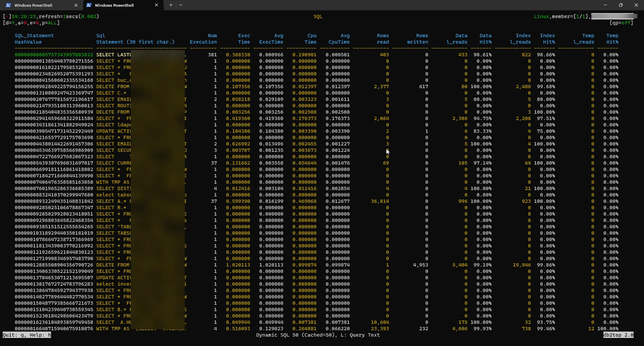Close the second PowerShell tab

click(x=156, y=5)
